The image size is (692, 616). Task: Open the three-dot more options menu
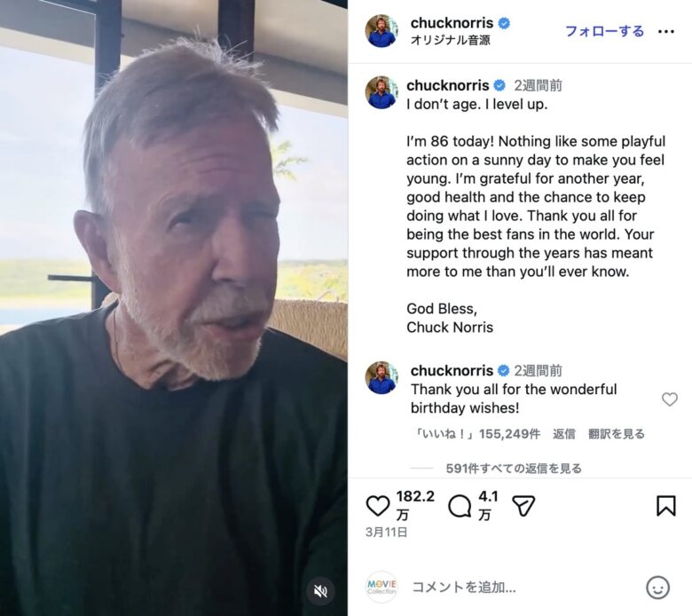point(666,31)
